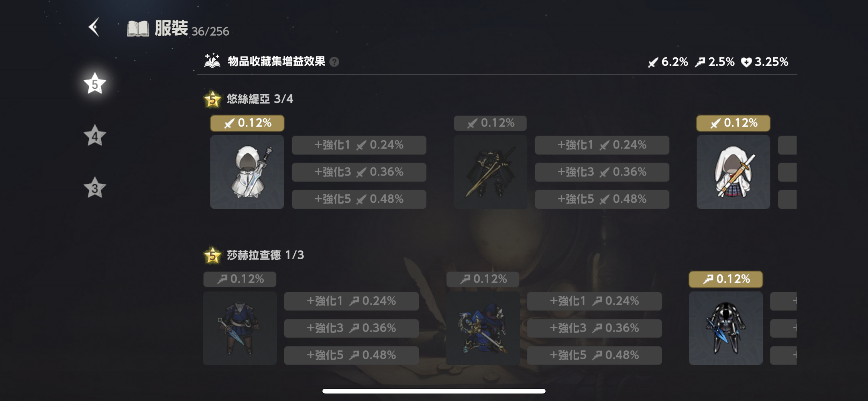This screenshot has height=401, width=868.
Task: Select dark locked black-armor costume thumbnail
Action: (490, 172)
